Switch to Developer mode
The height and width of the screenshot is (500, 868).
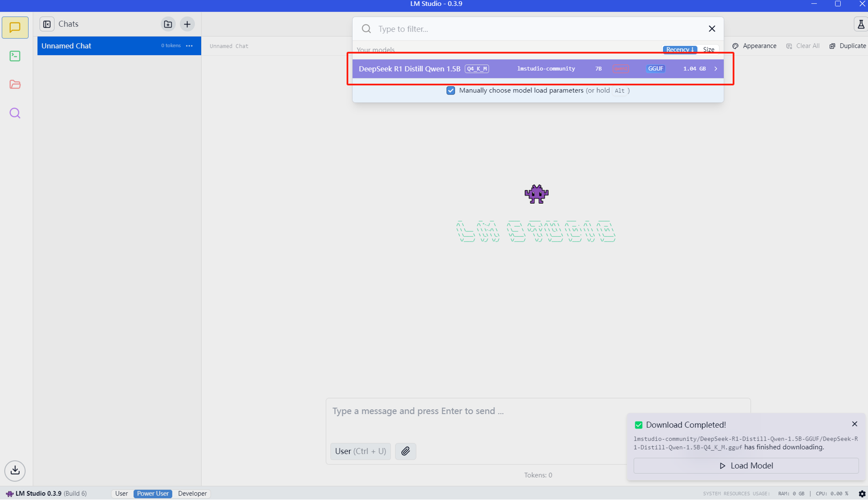tap(192, 494)
